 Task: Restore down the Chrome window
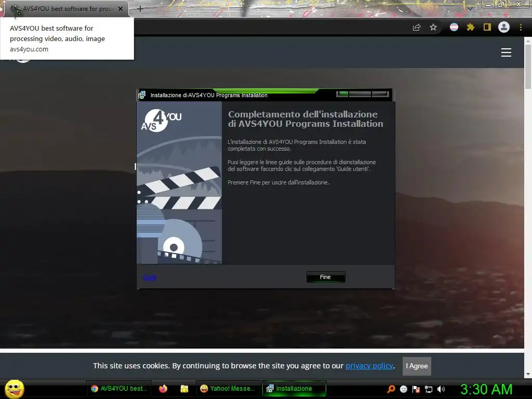[501, 4]
